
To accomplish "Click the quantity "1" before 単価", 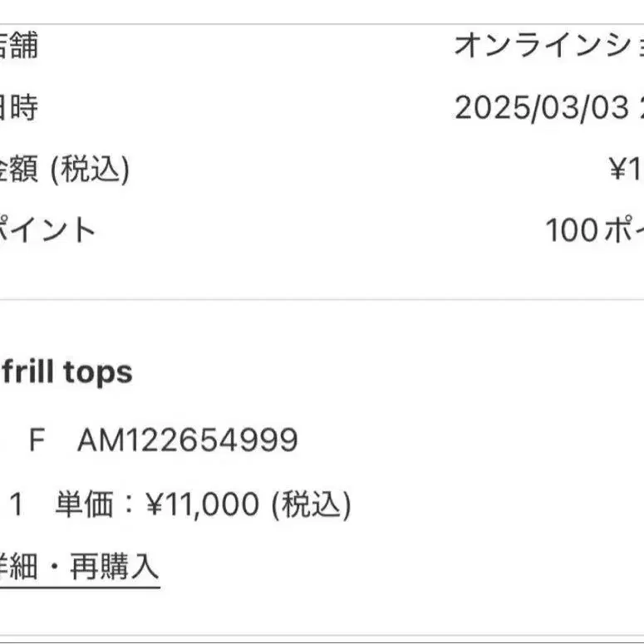I will pos(15,504).
